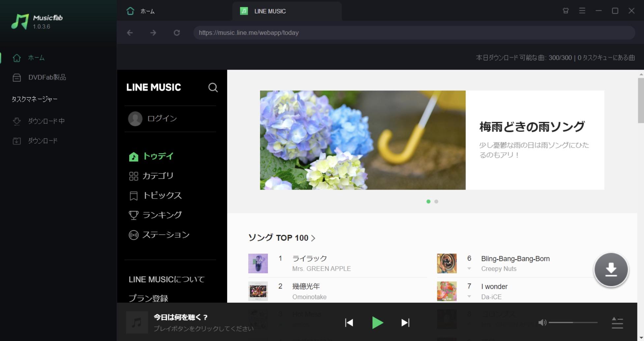Open the ダウンロード中 task list

pyautogui.click(x=38, y=121)
